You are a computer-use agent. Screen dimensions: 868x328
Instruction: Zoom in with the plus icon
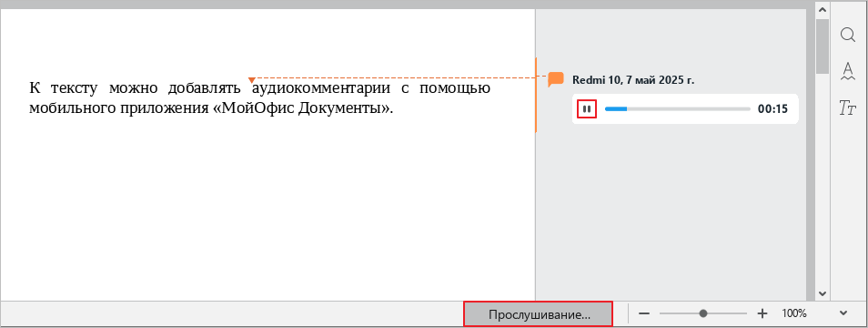(x=762, y=313)
